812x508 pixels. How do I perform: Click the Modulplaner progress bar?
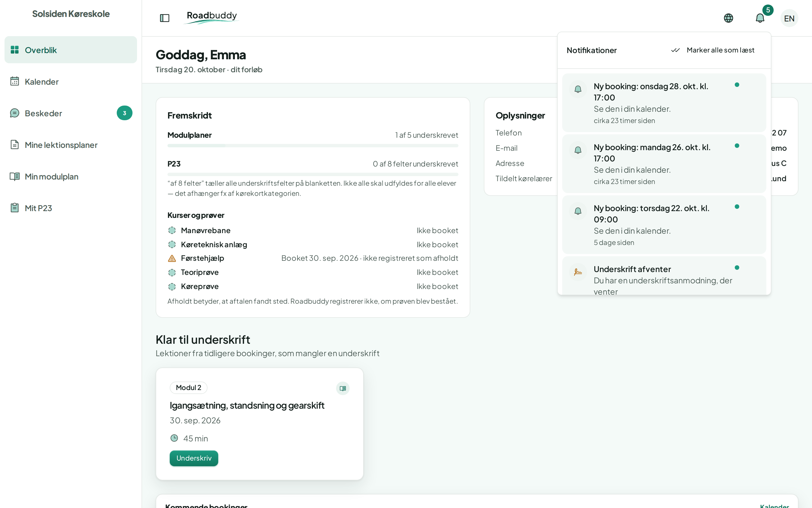click(313, 146)
